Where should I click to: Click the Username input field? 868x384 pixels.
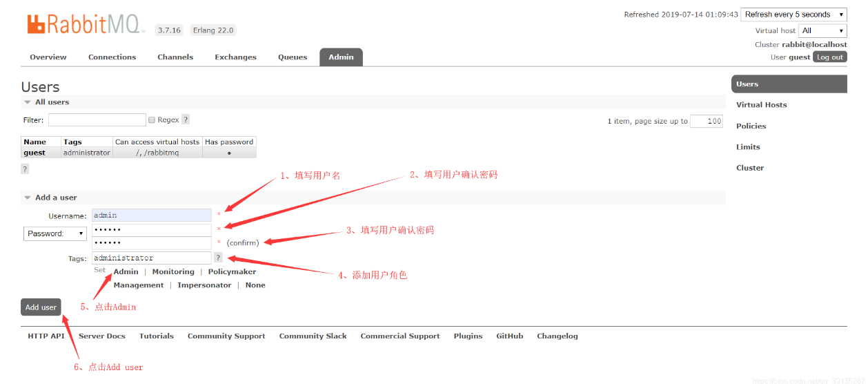151,215
